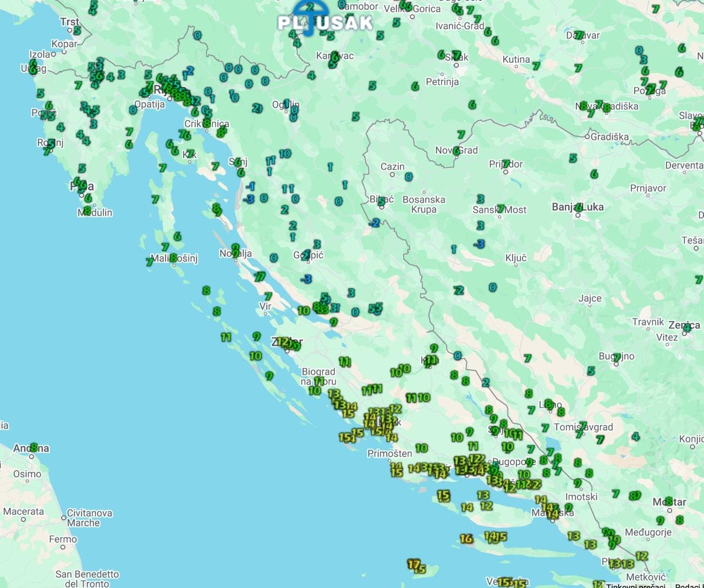This screenshot has width=704, height=588.
Task: Click the Međugorje town label
Action: click(x=648, y=532)
